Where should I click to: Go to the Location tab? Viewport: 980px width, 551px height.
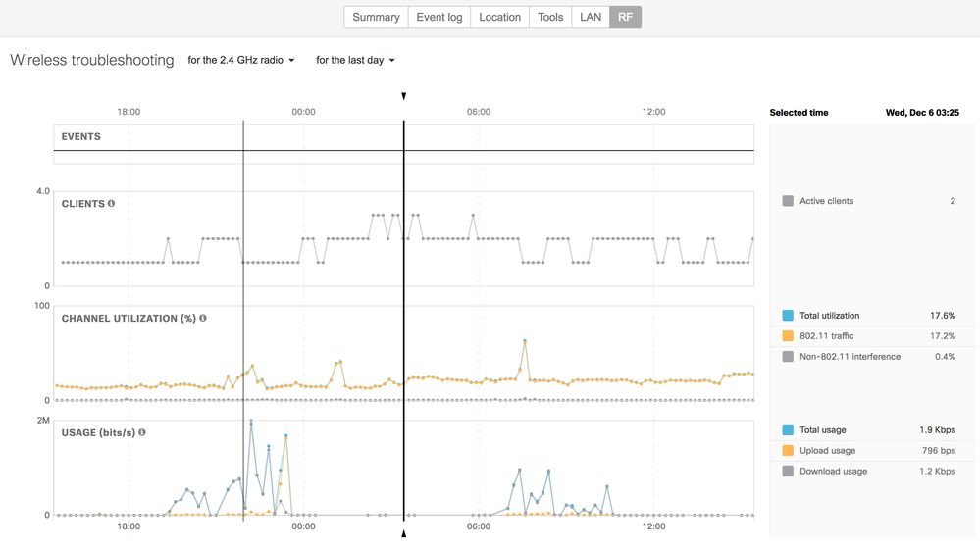pos(500,17)
